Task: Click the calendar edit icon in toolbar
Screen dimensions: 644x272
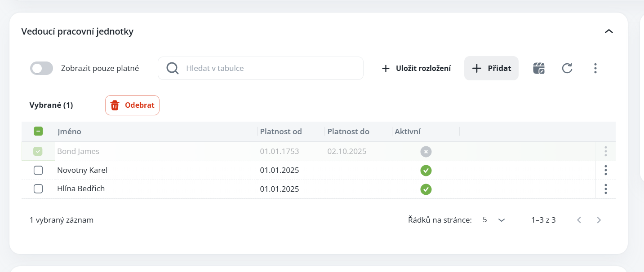Action: click(539, 68)
